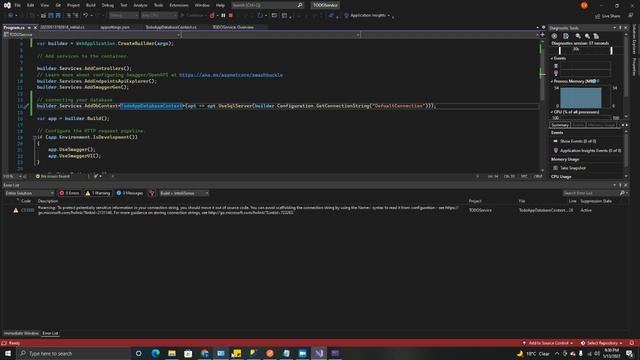The width and height of the screenshot is (640, 360).
Task: Select the Error List bottom tab
Action: click(x=50, y=333)
